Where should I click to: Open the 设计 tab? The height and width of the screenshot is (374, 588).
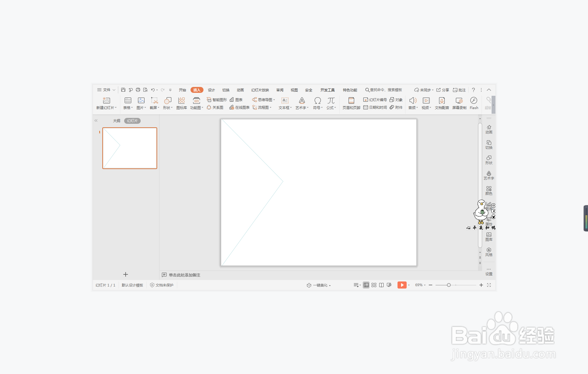click(x=211, y=90)
